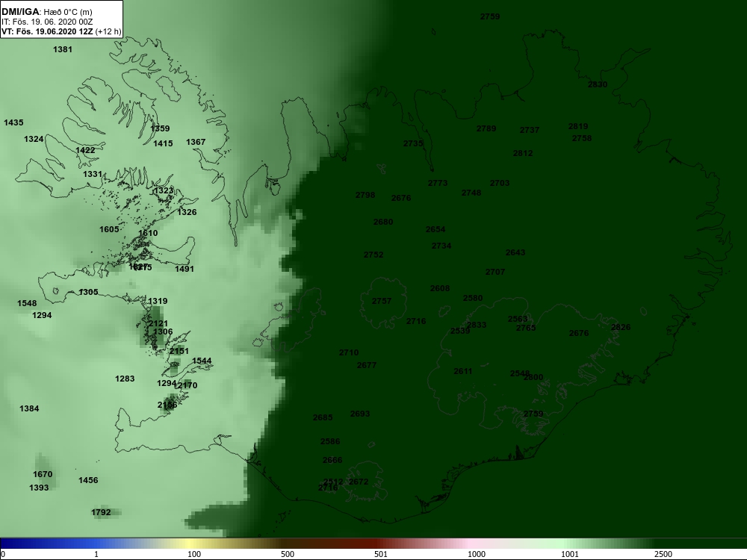
Task: Select the 2121 height label
Action: click(x=158, y=323)
